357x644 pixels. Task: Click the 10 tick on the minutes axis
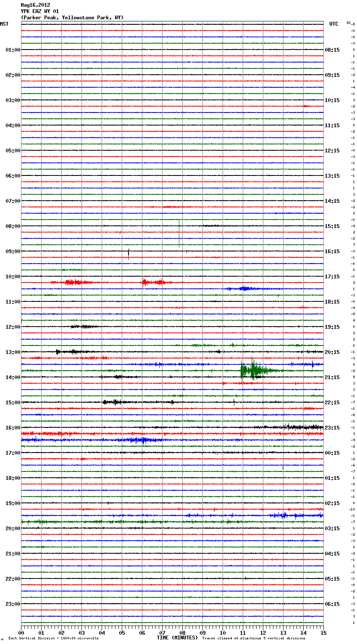(223, 633)
